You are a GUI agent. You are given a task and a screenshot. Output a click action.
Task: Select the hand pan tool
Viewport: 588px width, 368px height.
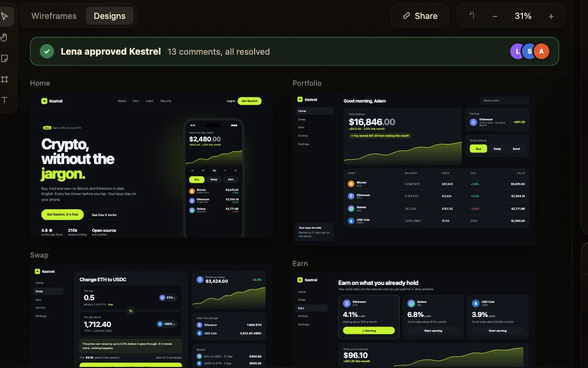point(5,37)
